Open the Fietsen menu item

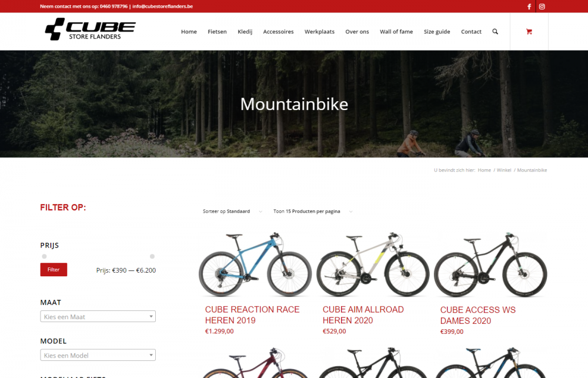coord(217,32)
